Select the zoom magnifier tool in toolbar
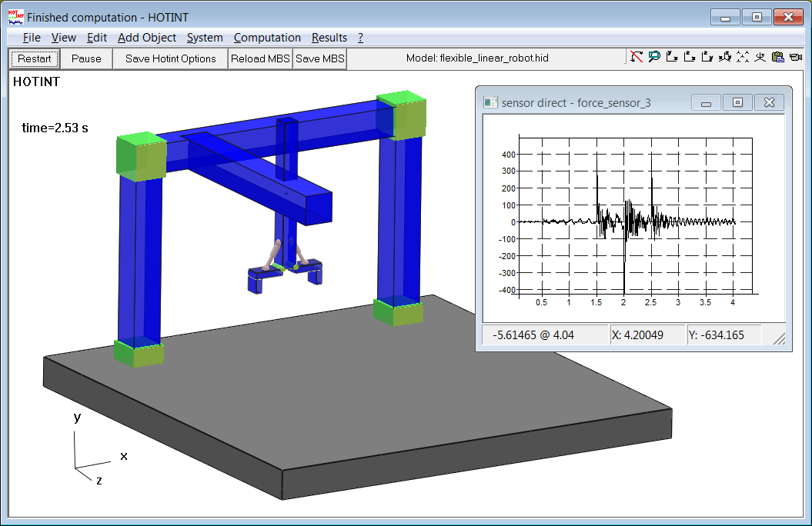812x526 pixels. pyautogui.click(x=654, y=57)
